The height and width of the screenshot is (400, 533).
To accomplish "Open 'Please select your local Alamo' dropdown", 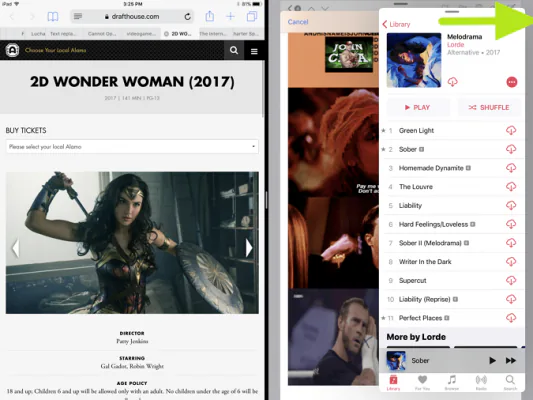I will (132, 147).
